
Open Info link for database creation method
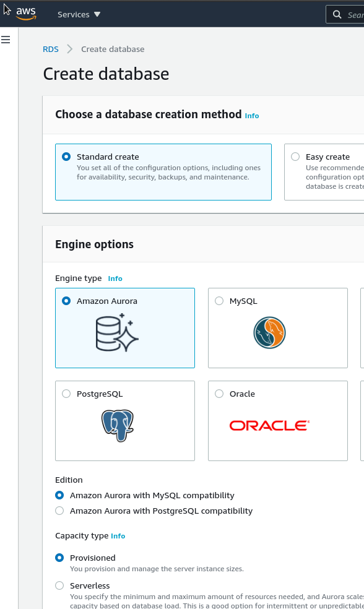point(252,116)
